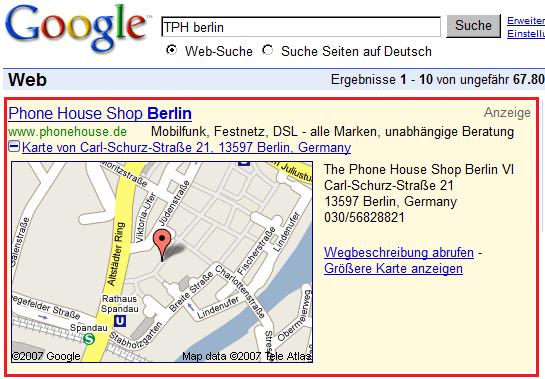Click Größere Karte anzeigen link
Screen dimensions: 545x379
pos(393,268)
